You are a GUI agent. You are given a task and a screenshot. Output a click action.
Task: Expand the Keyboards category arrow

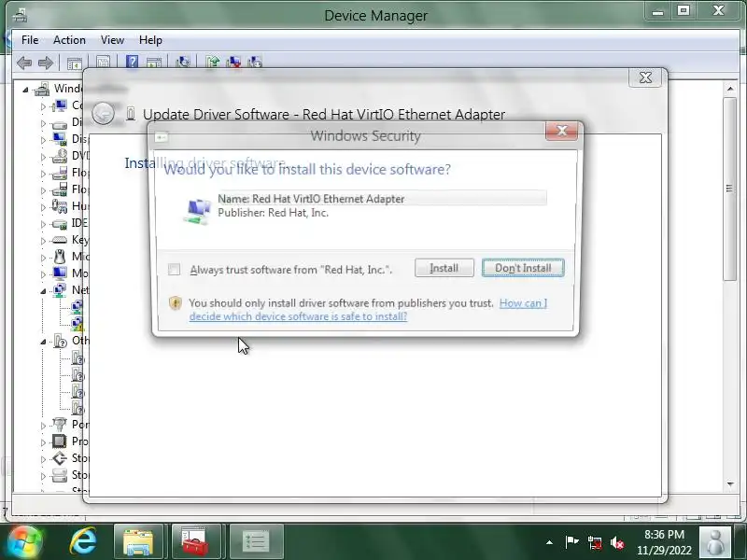tap(43, 241)
